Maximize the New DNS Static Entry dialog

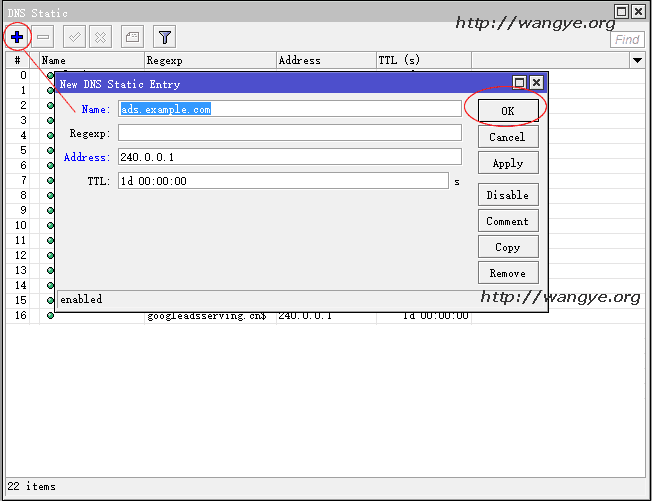(519, 83)
